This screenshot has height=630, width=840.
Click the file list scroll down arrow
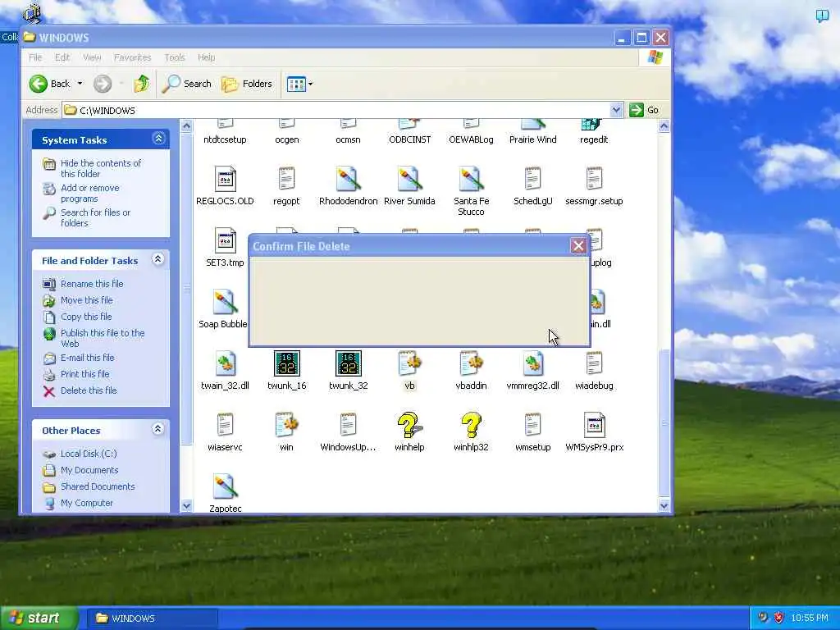click(664, 504)
